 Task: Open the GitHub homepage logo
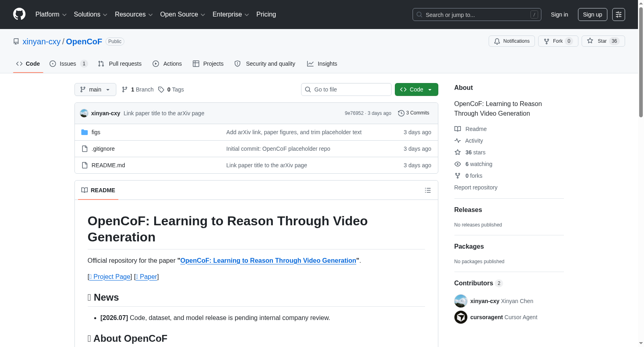coord(19,15)
